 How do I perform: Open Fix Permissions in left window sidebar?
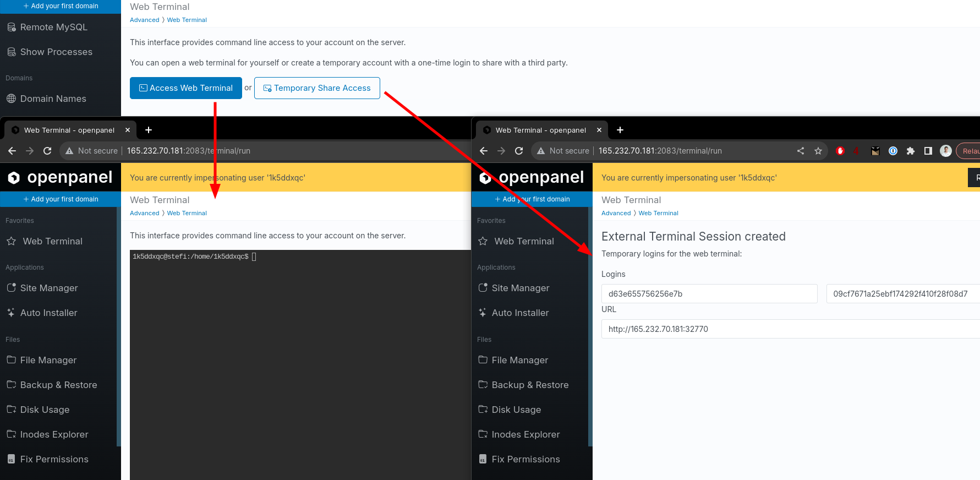point(47,459)
